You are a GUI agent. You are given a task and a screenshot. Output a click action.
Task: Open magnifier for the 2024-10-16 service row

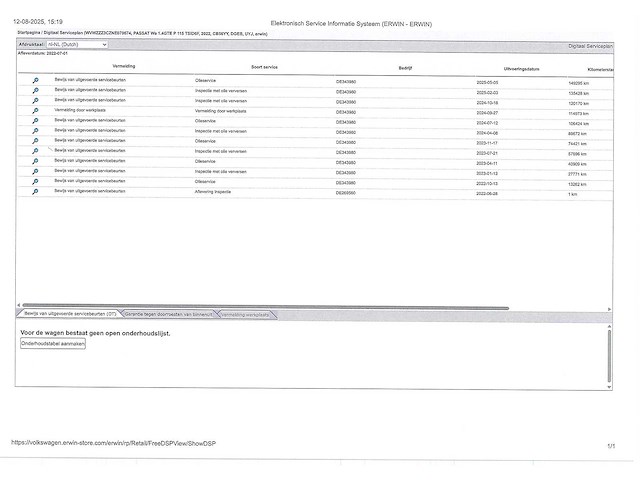pos(36,100)
